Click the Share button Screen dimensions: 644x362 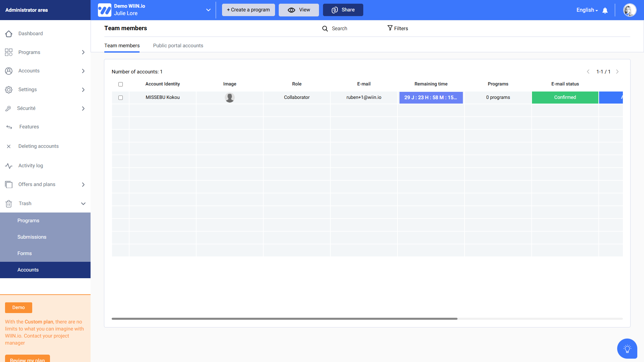(343, 10)
